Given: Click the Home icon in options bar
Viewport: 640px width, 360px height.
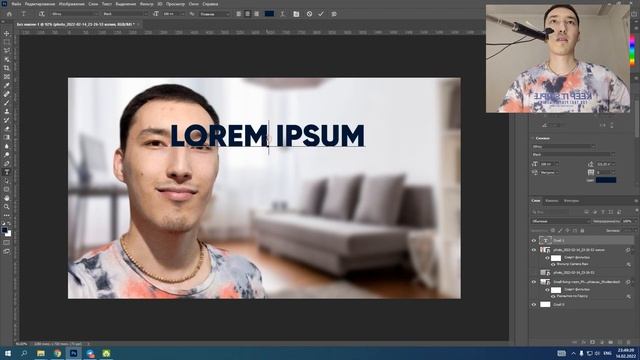Looking at the screenshot, I should (9, 14).
